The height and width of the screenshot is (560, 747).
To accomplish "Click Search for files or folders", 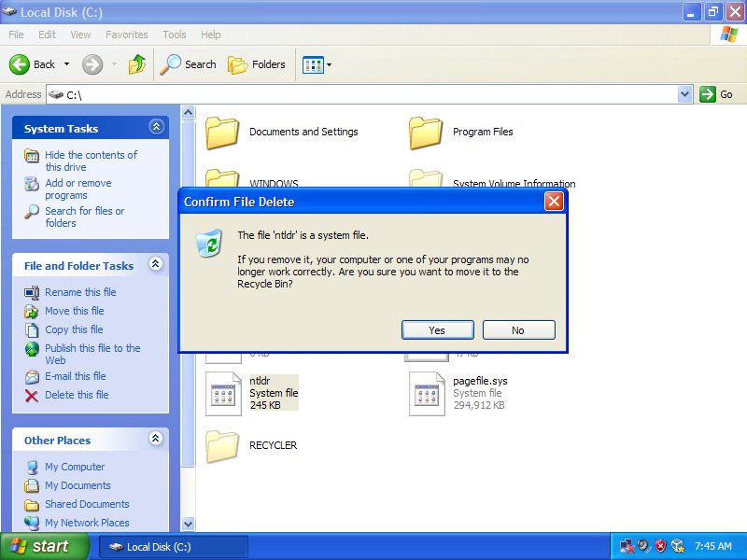I will tap(84, 217).
